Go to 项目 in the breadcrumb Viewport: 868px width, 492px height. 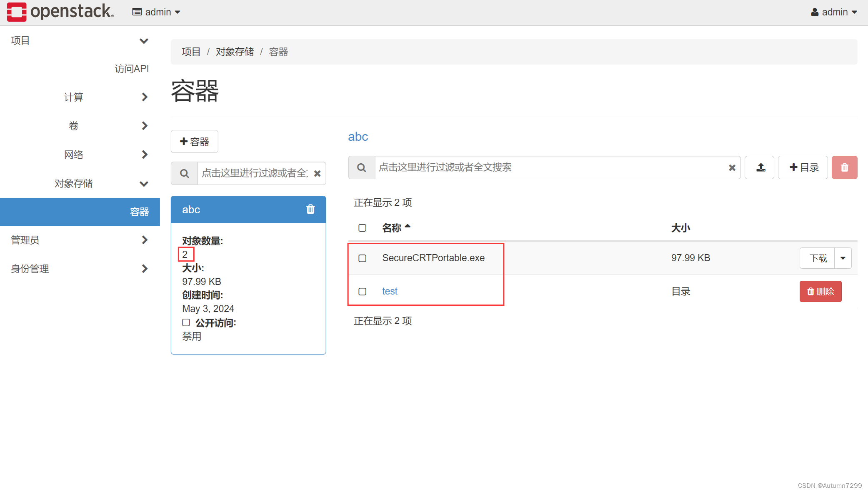(x=191, y=52)
